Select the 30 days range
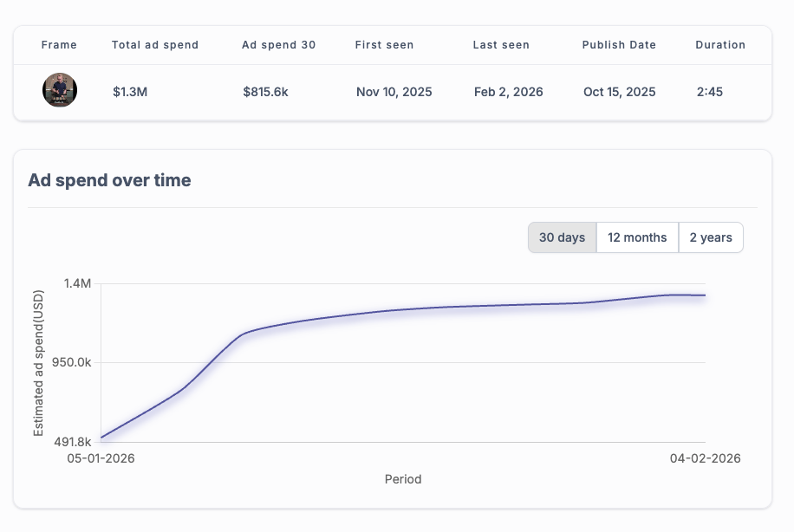 (562, 237)
